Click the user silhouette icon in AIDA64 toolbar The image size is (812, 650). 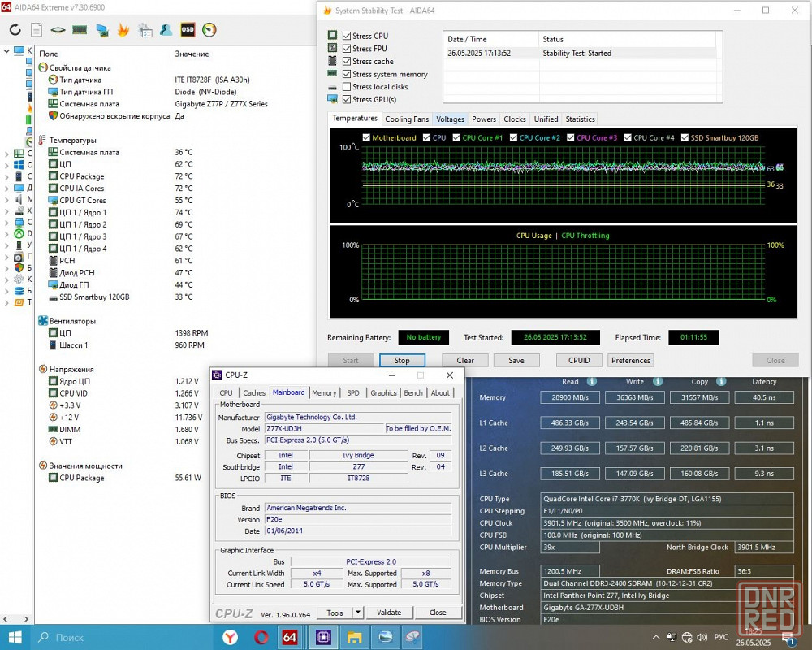click(166, 30)
